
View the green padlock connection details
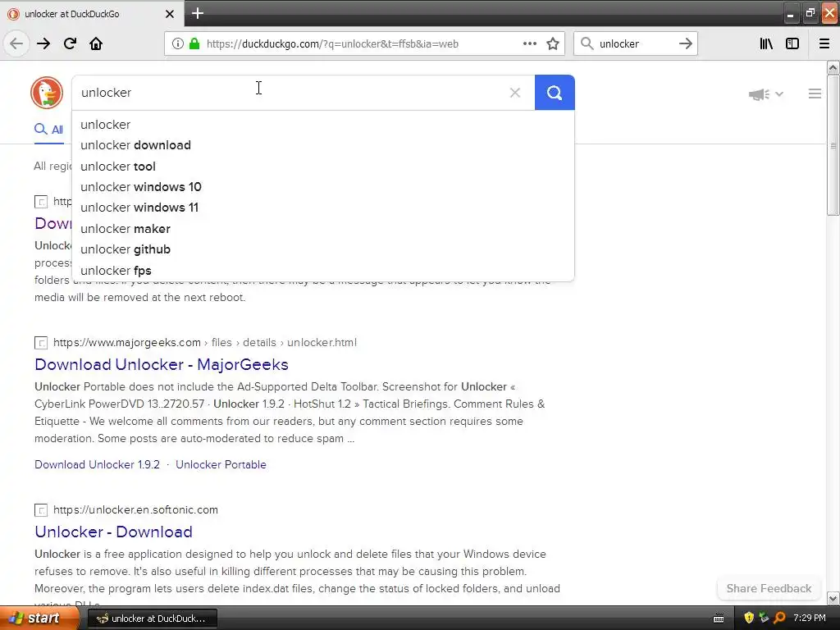pyautogui.click(x=194, y=43)
